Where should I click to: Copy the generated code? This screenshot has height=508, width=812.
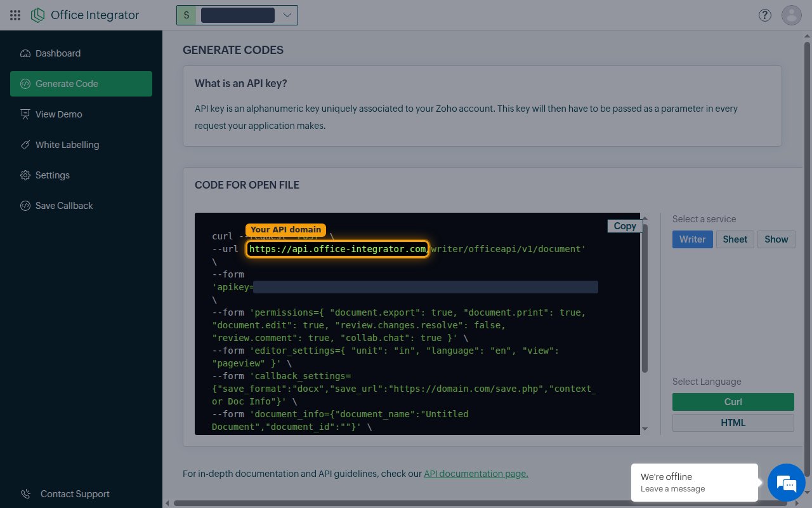click(x=625, y=226)
